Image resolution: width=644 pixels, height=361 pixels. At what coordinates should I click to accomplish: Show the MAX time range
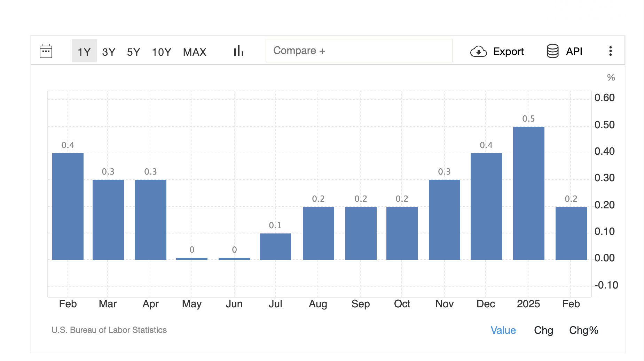[x=195, y=52]
